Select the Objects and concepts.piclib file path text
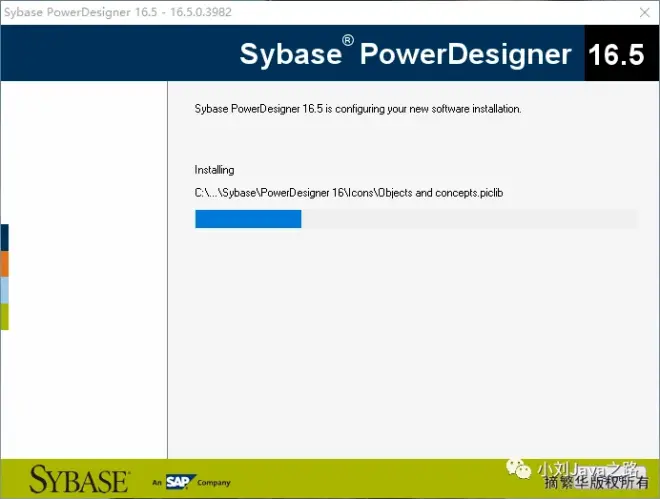This screenshot has width=660, height=499. 349,193
